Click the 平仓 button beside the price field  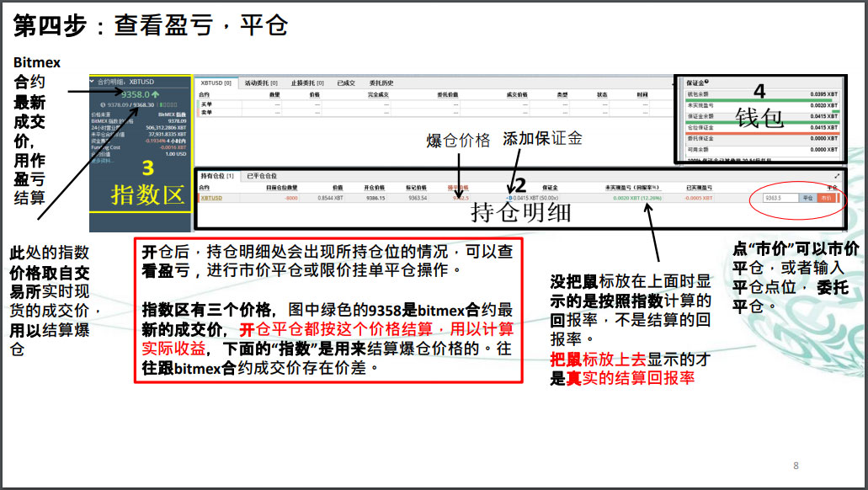click(x=807, y=198)
